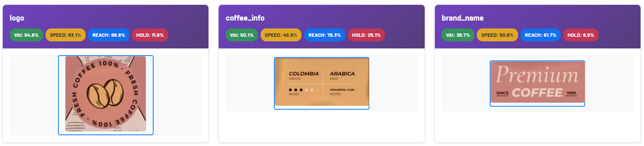
Task: Open the Premium Coffee brand thumbnail
Action: [537, 83]
